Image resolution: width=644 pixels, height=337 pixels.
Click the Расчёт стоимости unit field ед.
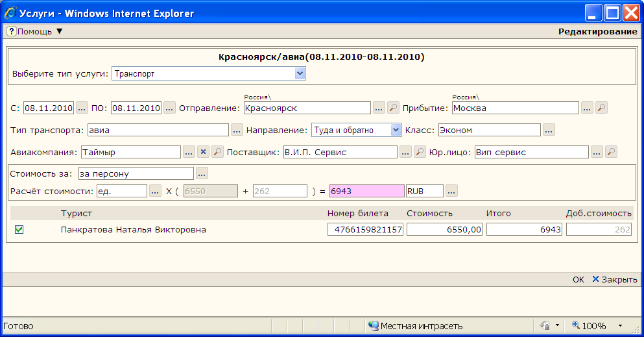[121, 191]
